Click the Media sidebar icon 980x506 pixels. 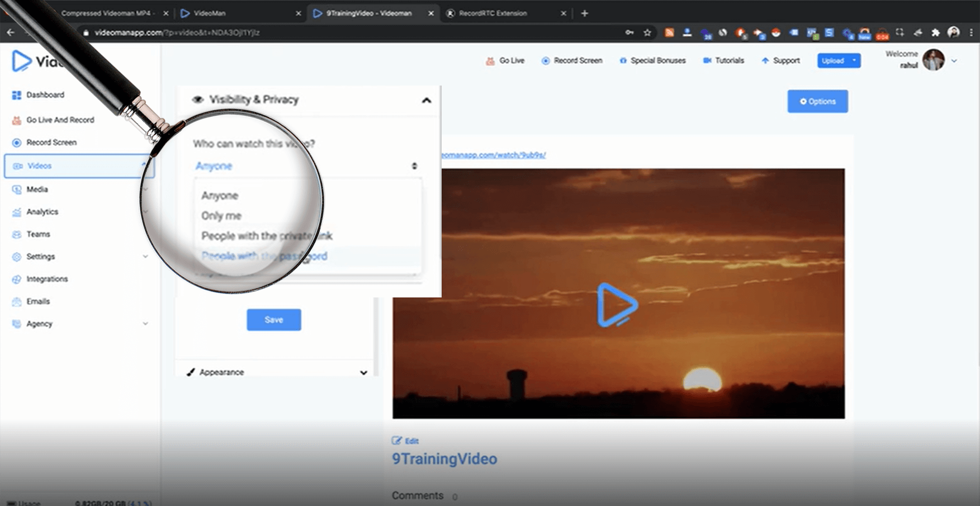(17, 190)
